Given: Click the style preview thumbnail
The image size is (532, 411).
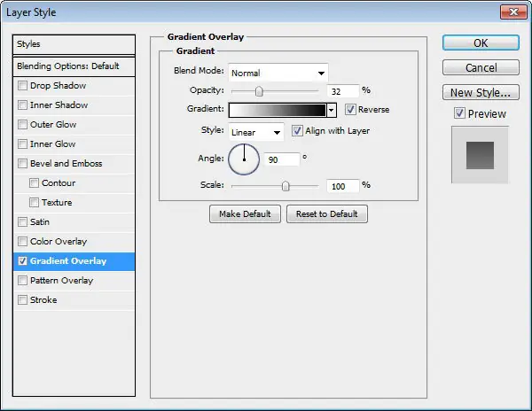Looking at the screenshot, I should point(480,155).
